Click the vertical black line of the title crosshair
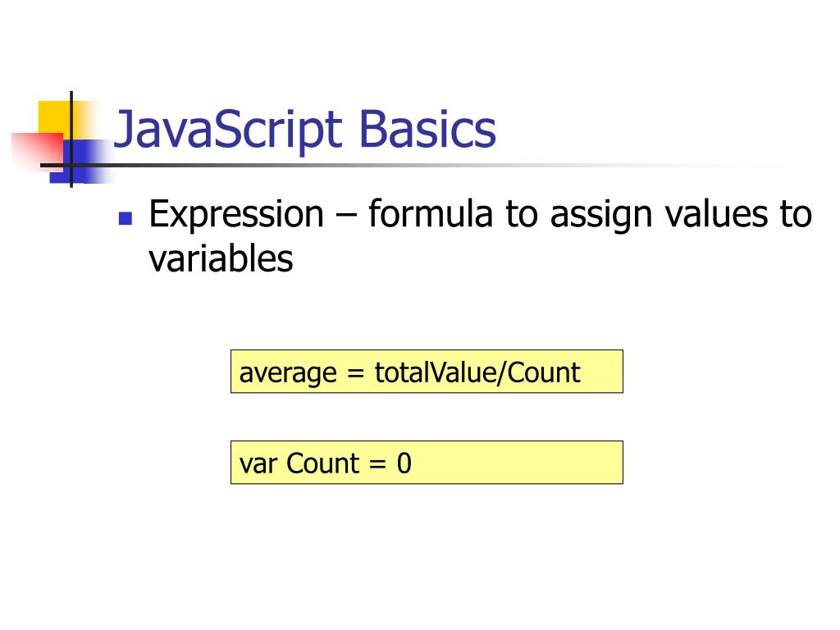Viewport: 840px width, 630px height. [71, 139]
